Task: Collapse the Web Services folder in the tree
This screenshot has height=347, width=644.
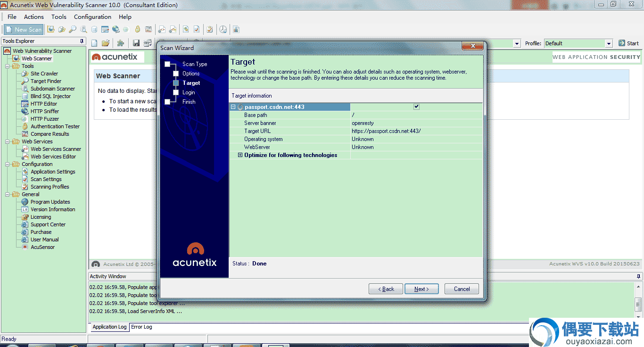Action: click(8, 141)
